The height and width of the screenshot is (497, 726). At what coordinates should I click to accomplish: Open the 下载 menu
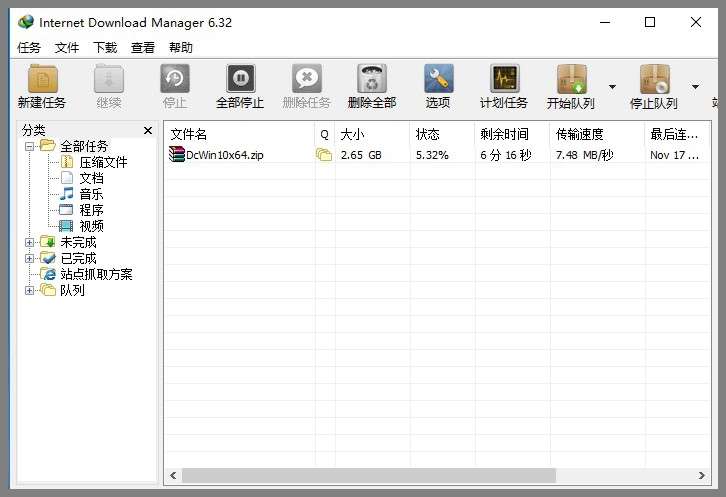[x=105, y=47]
